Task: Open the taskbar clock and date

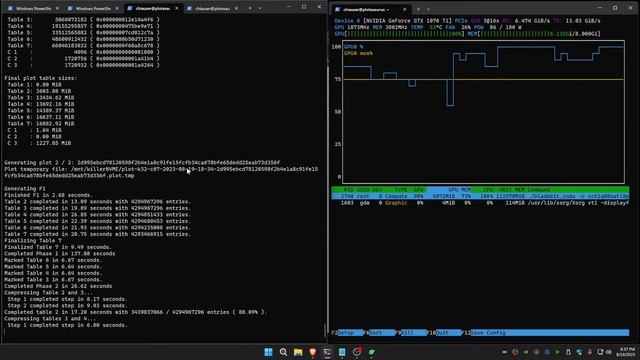Action: pos(627,352)
